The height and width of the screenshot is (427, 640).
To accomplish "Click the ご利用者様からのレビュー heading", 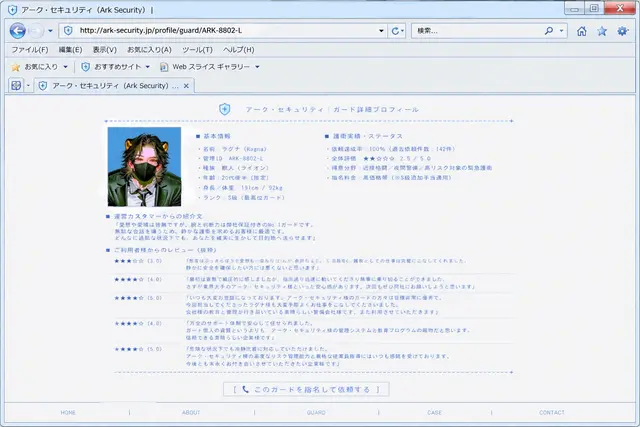I will [x=165, y=250].
